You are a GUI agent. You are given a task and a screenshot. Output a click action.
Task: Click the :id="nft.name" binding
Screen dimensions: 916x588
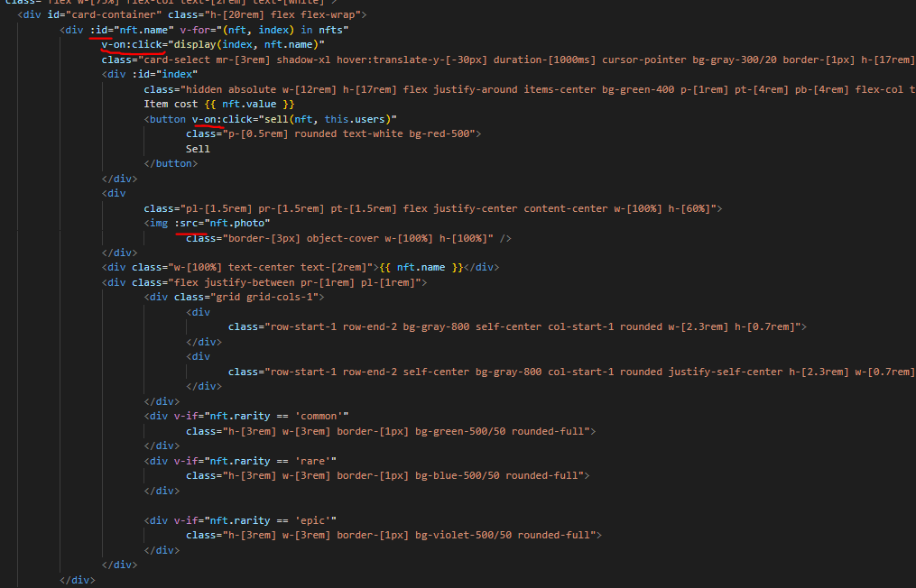tap(132, 30)
